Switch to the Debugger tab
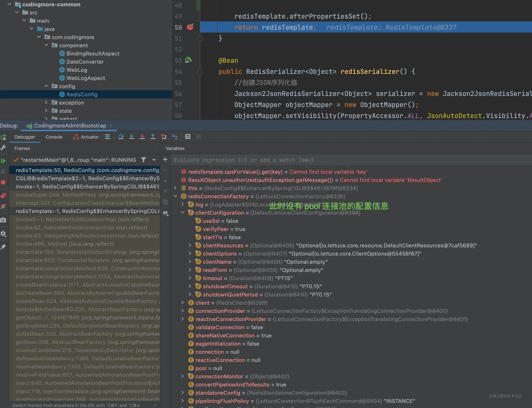The image size is (532, 408). tap(25, 137)
